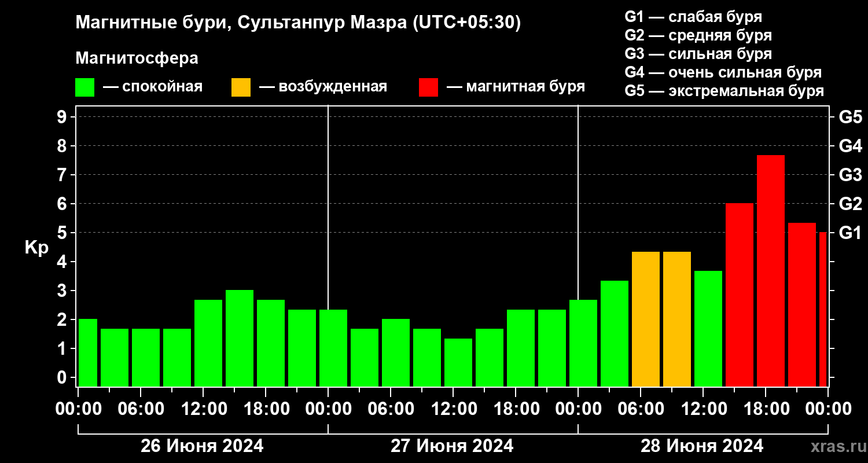Click the first green bar at 00:00 on 26 June
This screenshot has height=463, width=868.
[x=87, y=353]
